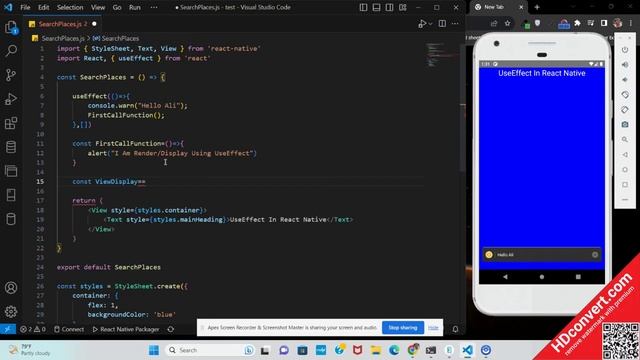This screenshot has width=640, height=360.
Task: Open the Explorer view in activity bar
Action: click(x=11, y=28)
